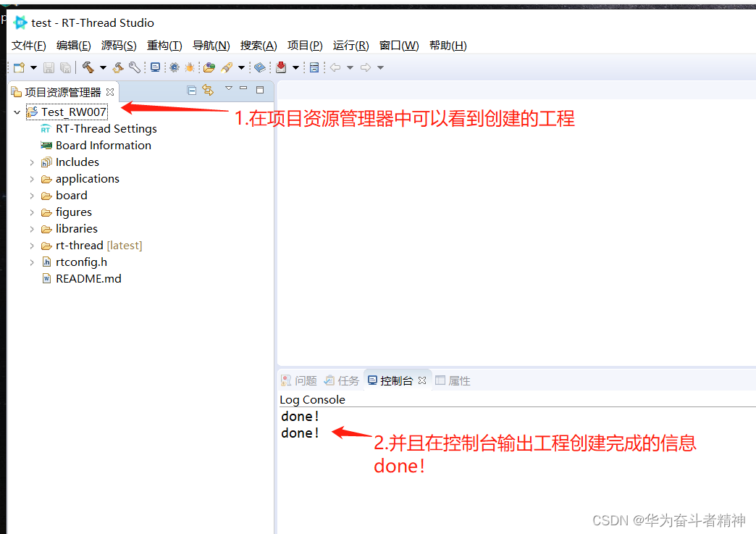Expand the libraries folder

tap(32, 229)
